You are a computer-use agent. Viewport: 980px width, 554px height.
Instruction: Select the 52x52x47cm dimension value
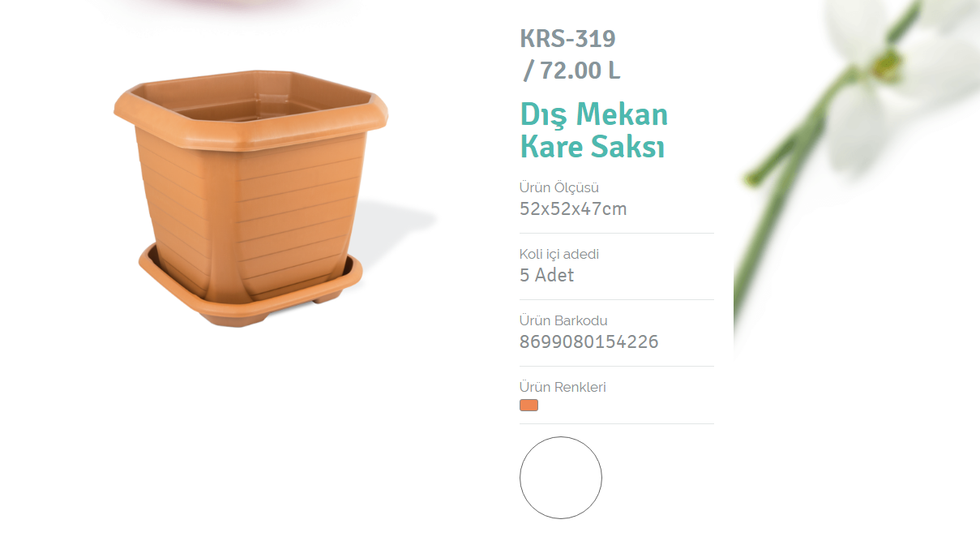(573, 209)
